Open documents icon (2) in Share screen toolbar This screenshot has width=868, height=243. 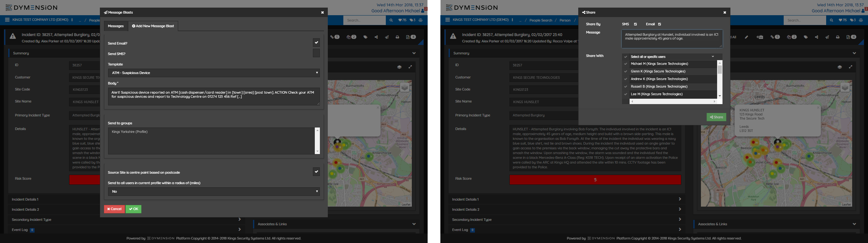(x=792, y=37)
